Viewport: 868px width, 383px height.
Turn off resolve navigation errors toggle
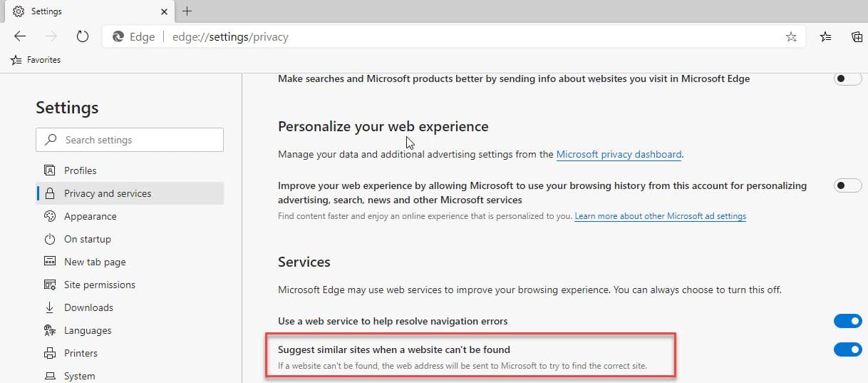pyautogui.click(x=847, y=321)
